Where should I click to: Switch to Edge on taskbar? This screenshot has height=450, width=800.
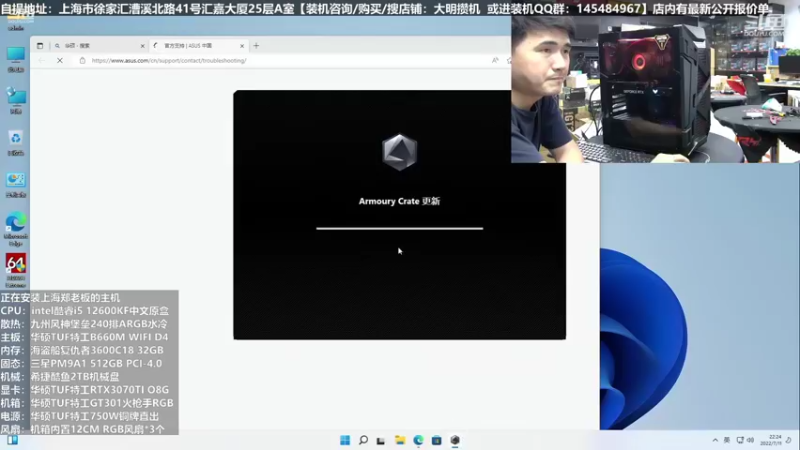pos(418,440)
